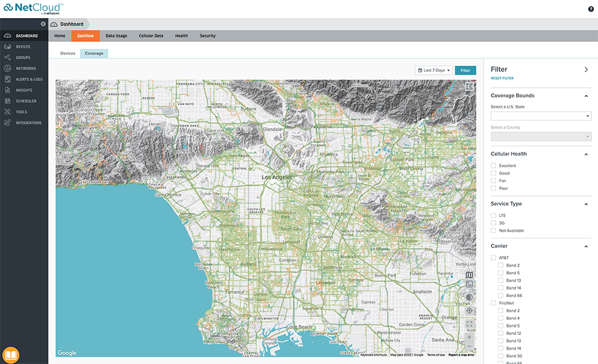Image resolution: width=598 pixels, height=364 pixels.
Task: Open the Tools wrench icon
Action: pyautogui.click(x=7, y=112)
